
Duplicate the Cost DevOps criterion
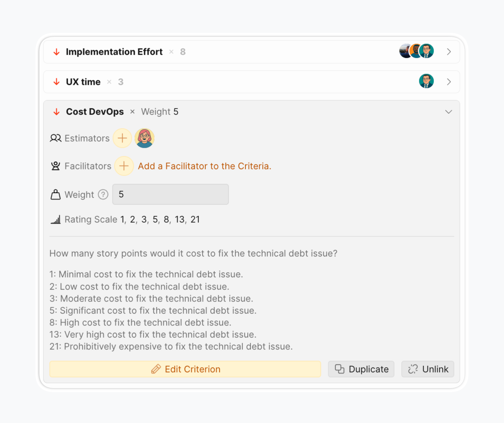361,369
